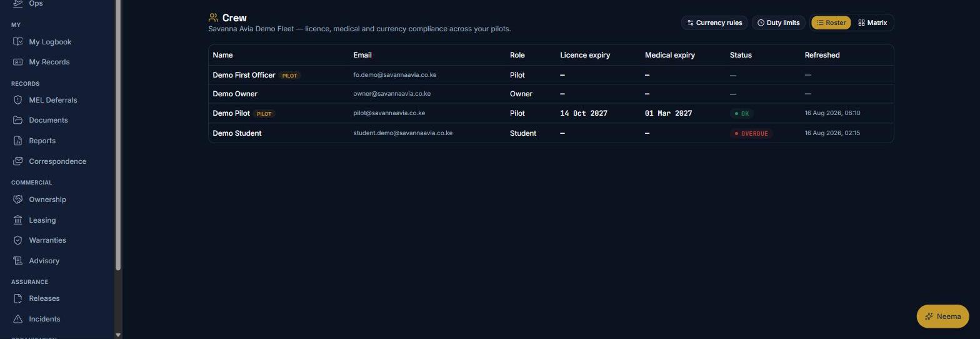Switch to Matrix view
The height and width of the screenshot is (339, 980).
tap(872, 23)
